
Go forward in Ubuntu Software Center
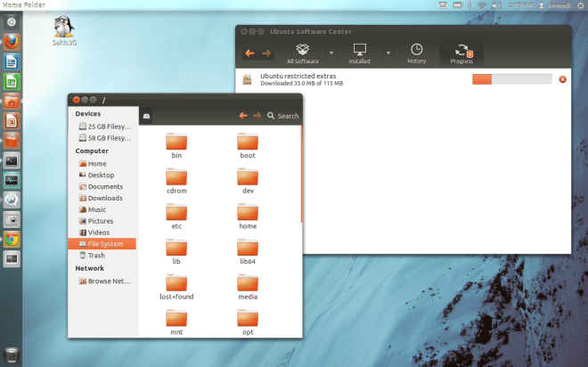[266, 53]
